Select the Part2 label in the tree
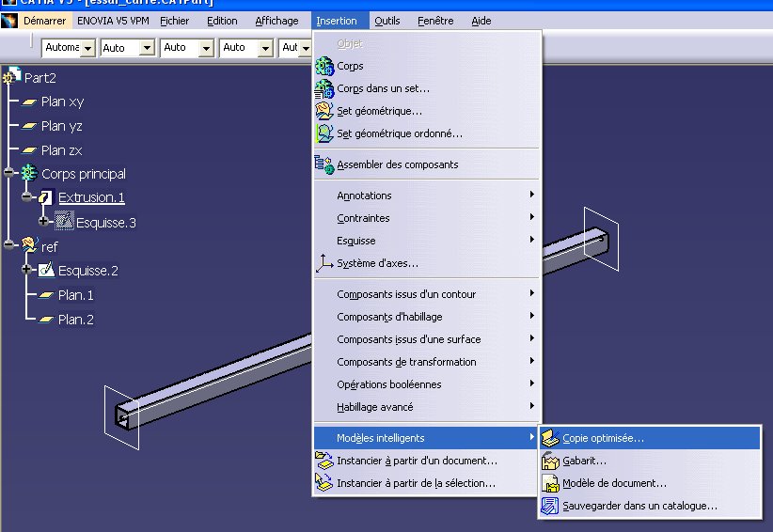This screenshot has width=773, height=532. point(39,78)
